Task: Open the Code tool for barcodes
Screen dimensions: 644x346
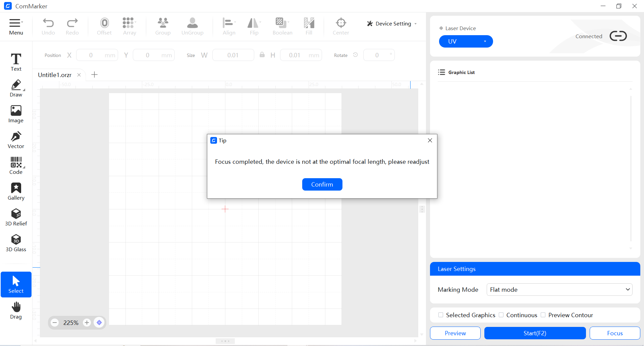Action: 16,165
